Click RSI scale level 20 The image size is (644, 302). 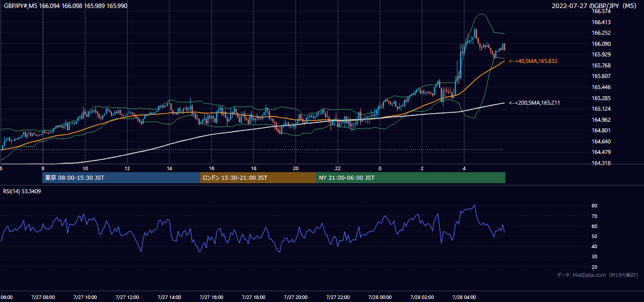click(x=594, y=267)
